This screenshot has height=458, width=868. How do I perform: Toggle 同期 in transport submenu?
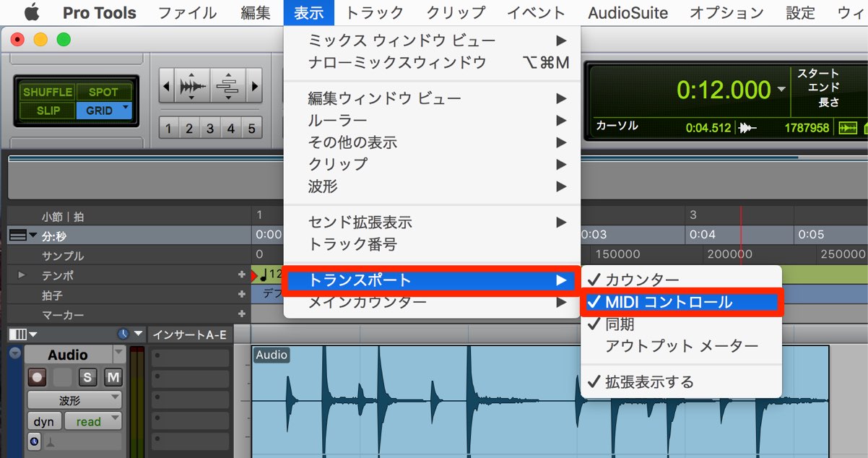(681, 324)
